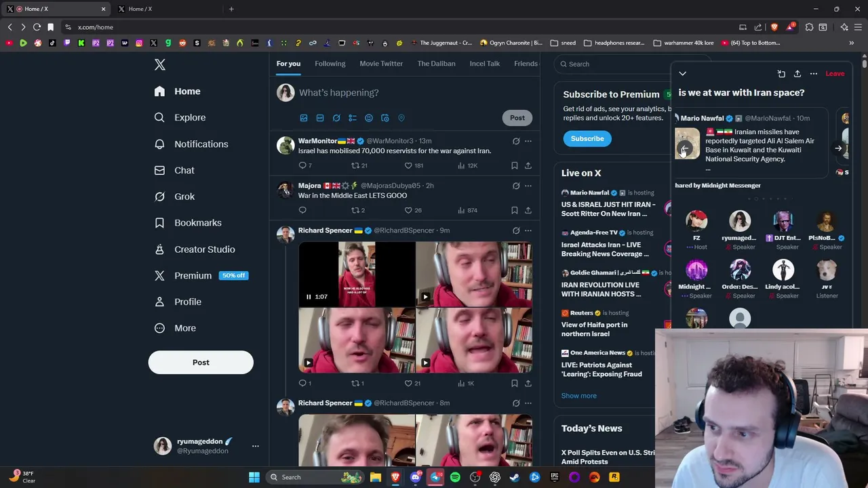The width and height of the screenshot is (868, 488).
Task: Add media image icon in composer
Action: (x=304, y=118)
